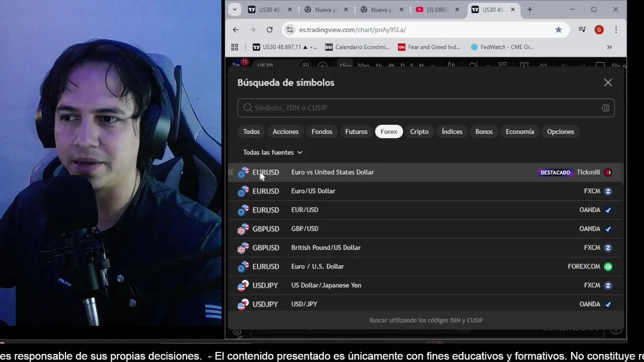Image resolution: width=644 pixels, height=362 pixels.
Task: Select the Forex filter tab
Action: pos(389,132)
